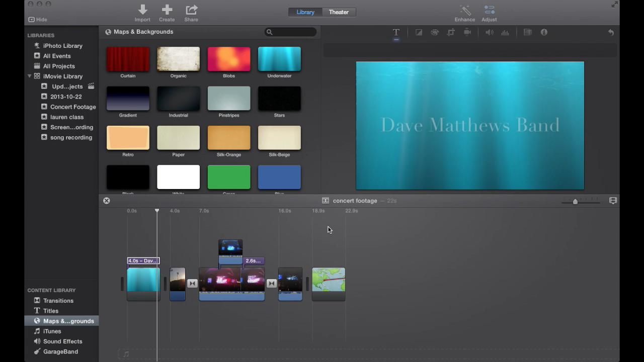Select the second transition icon in timeline
This screenshot has width=644, height=362.
[272, 284]
